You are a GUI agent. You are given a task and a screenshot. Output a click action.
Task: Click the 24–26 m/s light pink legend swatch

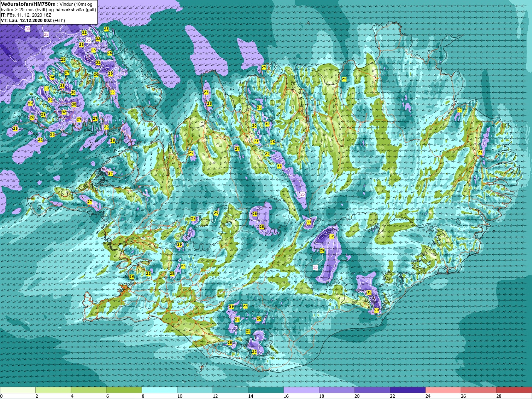pos(443,390)
